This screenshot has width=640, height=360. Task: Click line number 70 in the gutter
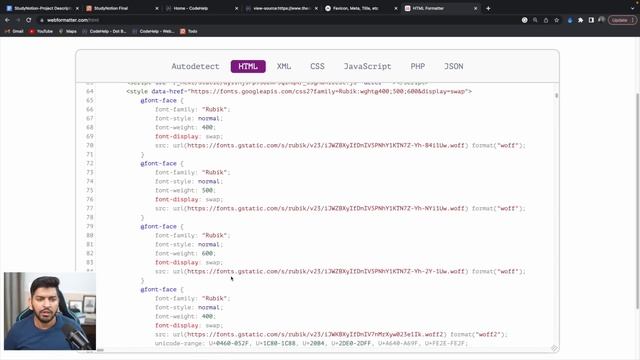[x=90, y=145]
